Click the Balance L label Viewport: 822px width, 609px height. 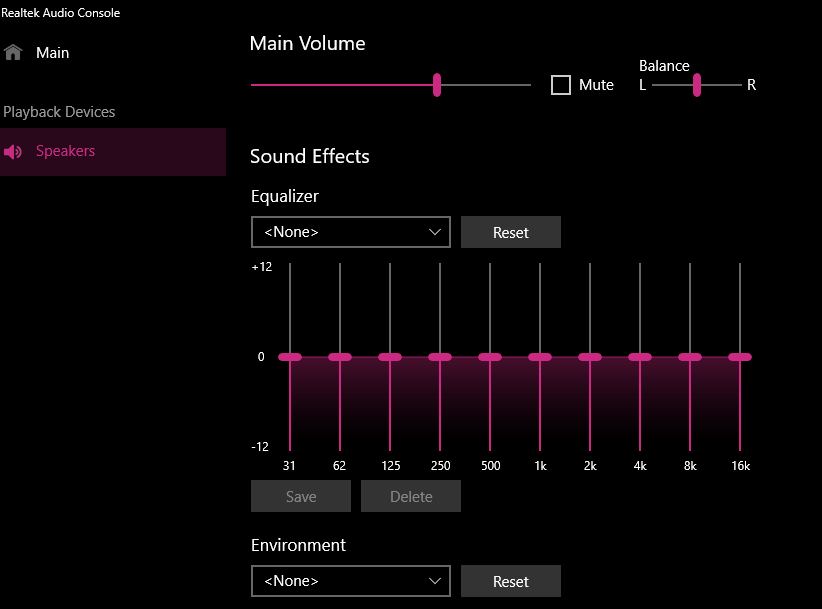pos(643,85)
